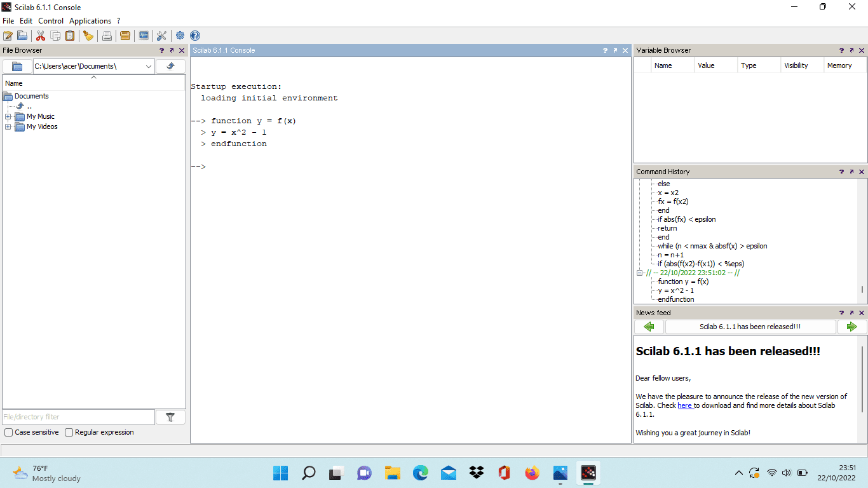Click the File/directory filter field
The width and height of the screenshot is (868, 488).
78,417
